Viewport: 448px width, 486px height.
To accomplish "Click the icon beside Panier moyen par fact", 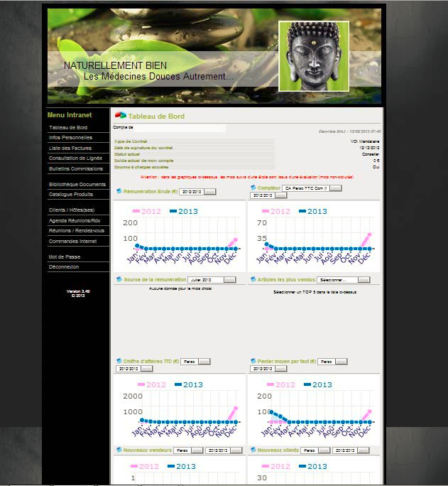I will point(253,361).
